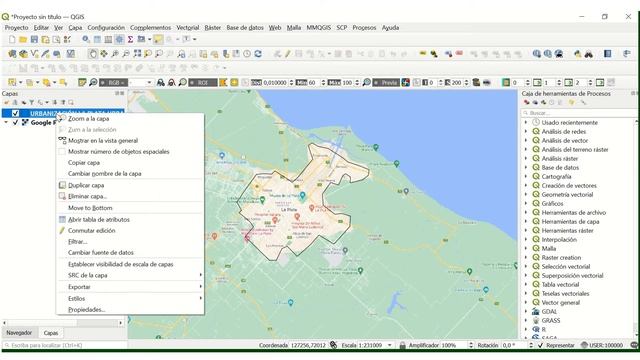640x360 pixels.
Task: Increase the Rotación spin value
Action: point(531,344)
